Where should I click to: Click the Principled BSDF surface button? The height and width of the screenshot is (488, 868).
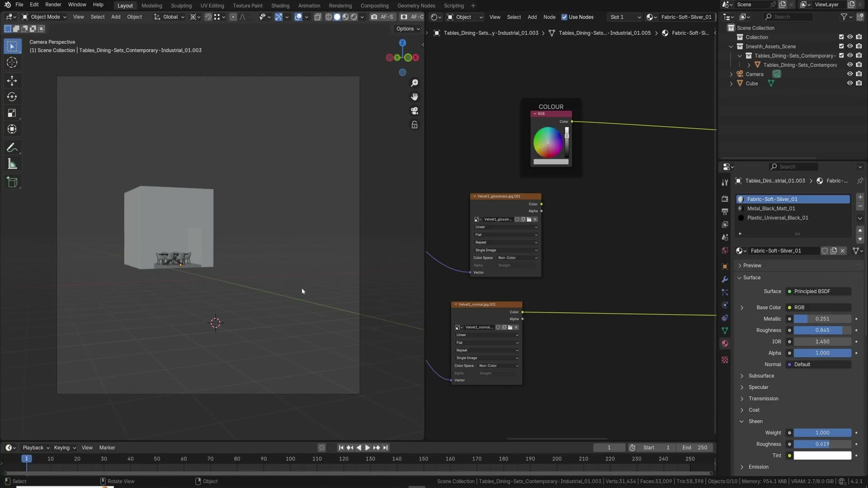(819, 291)
